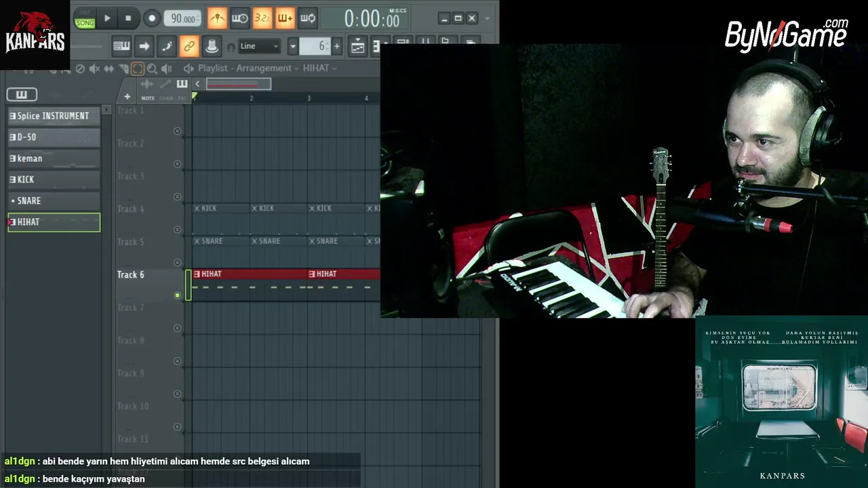Click the tempo field showing 90.000

tap(183, 18)
